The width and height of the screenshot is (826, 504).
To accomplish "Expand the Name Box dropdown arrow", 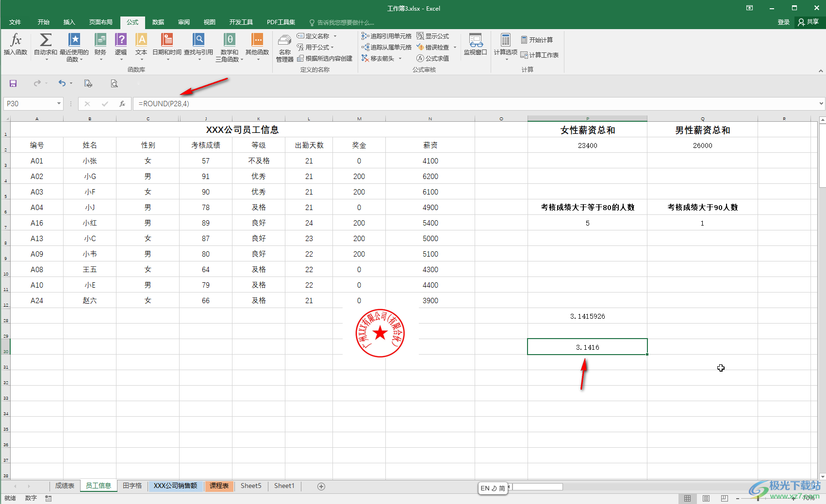I will [x=59, y=103].
